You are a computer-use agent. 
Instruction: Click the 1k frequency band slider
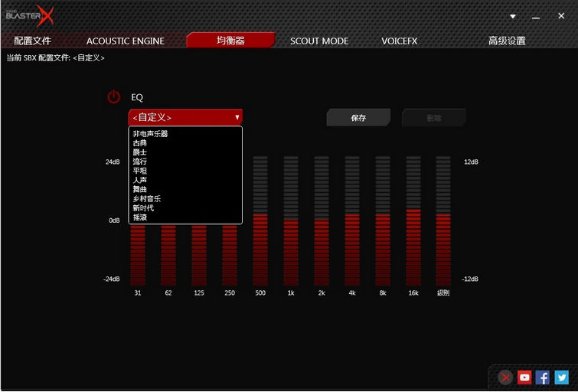point(291,220)
